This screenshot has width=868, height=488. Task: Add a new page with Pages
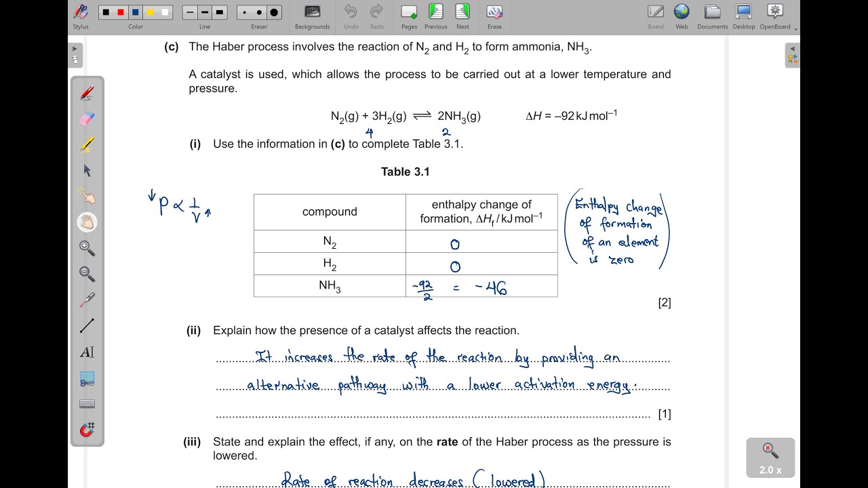coord(409,16)
